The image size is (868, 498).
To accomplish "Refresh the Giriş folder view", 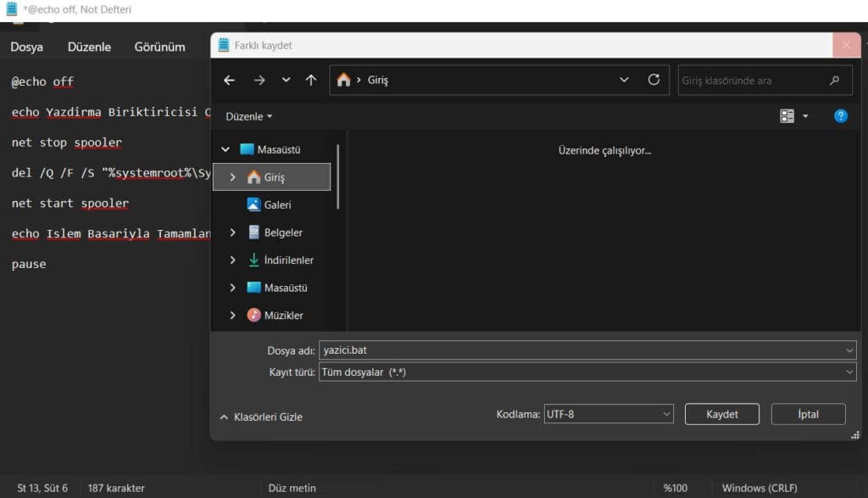I will [x=654, y=80].
